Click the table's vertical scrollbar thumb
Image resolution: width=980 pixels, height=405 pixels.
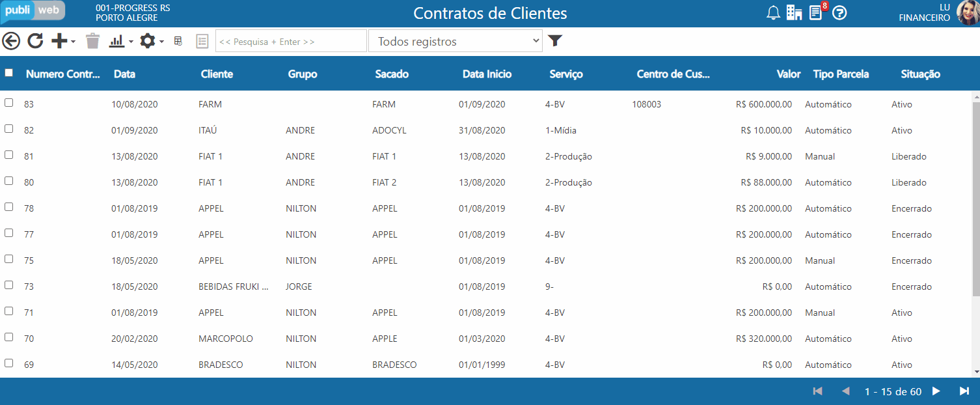click(x=975, y=199)
